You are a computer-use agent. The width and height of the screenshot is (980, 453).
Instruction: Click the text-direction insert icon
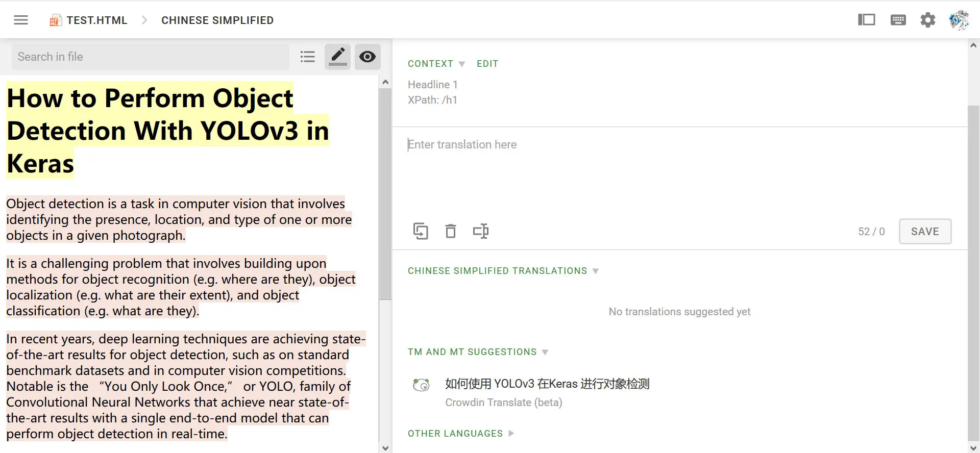coord(481,231)
